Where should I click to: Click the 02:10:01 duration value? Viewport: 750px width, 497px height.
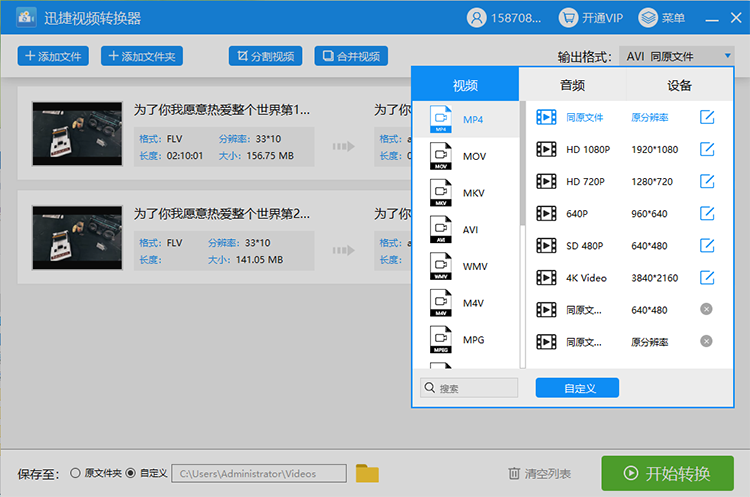pos(185,156)
